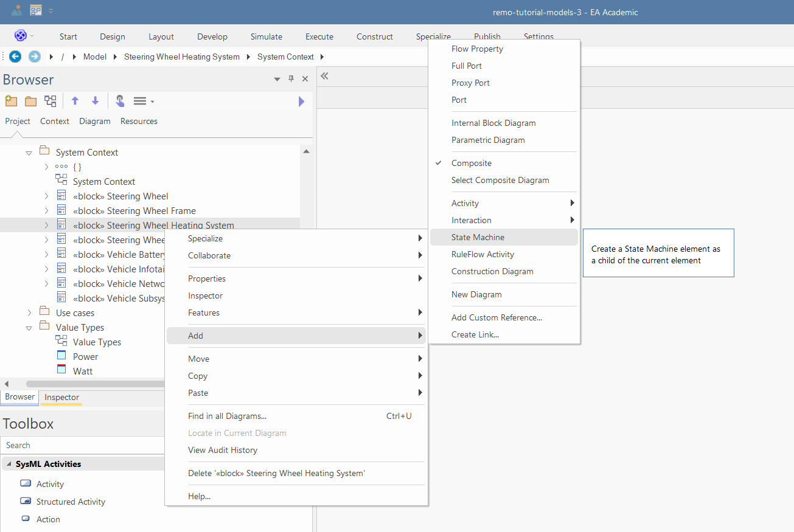This screenshot has width=794, height=532.
Task: Expand the Use cases package
Action: 29,313
